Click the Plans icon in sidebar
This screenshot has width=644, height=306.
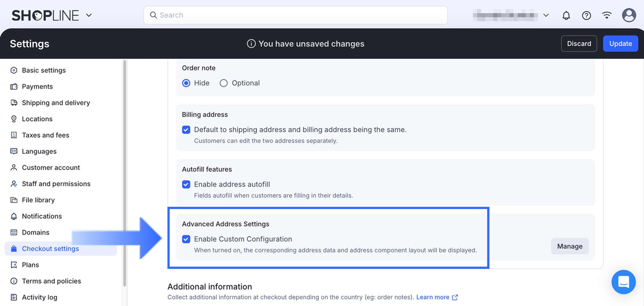coord(14,265)
